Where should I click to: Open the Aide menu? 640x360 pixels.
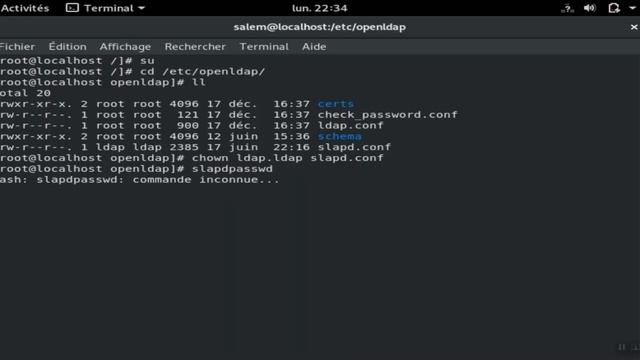click(x=314, y=47)
